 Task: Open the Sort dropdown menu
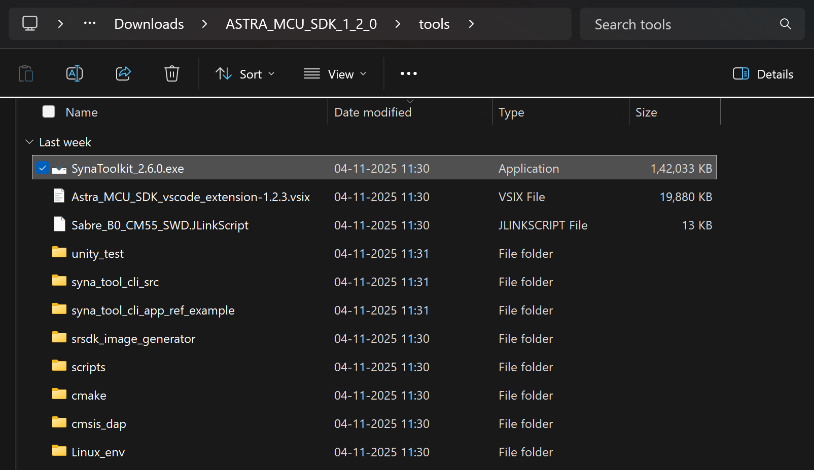coord(245,74)
